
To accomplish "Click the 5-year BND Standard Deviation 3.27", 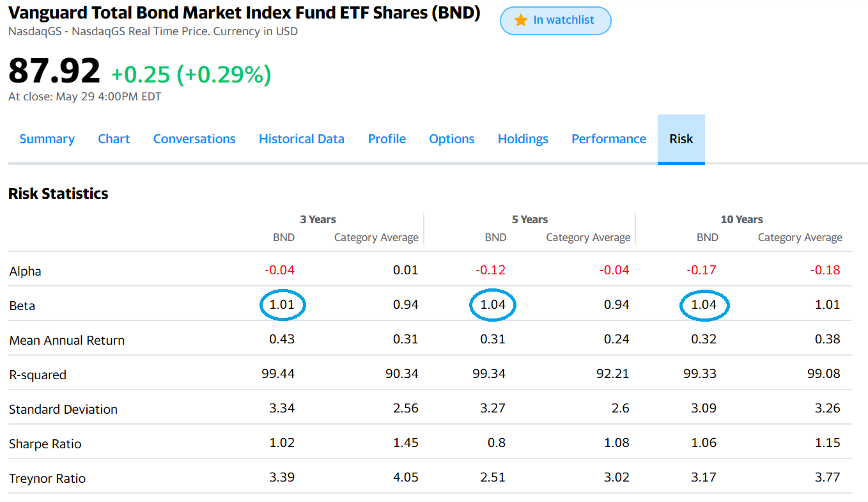I will click(493, 408).
